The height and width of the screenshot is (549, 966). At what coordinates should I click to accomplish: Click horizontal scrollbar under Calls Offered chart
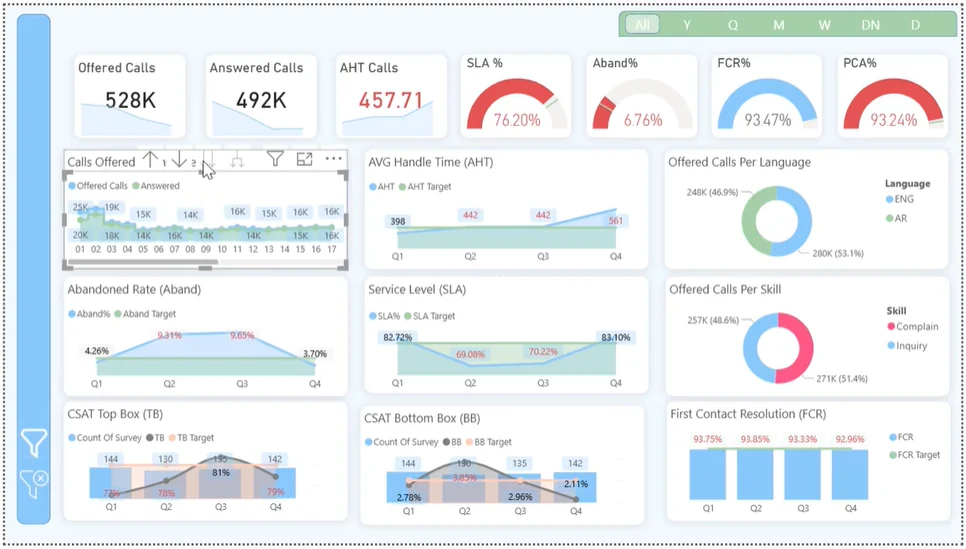[x=143, y=262]
